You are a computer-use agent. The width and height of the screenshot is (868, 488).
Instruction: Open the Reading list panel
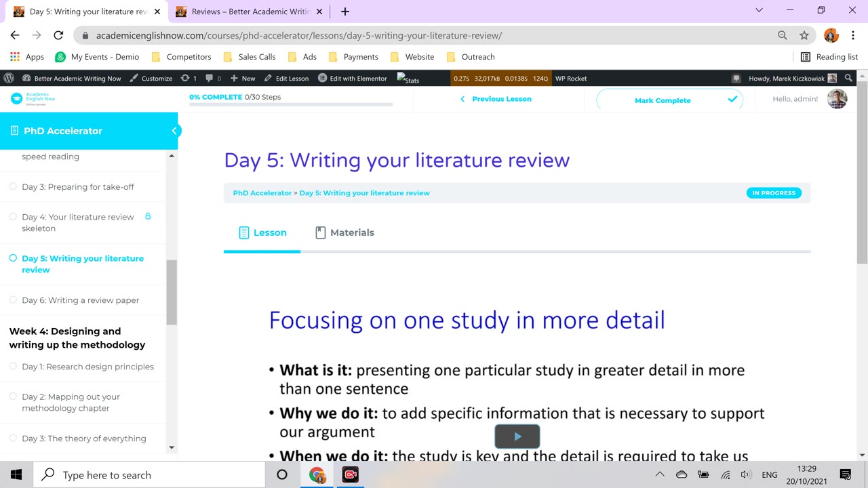(829, 57)
